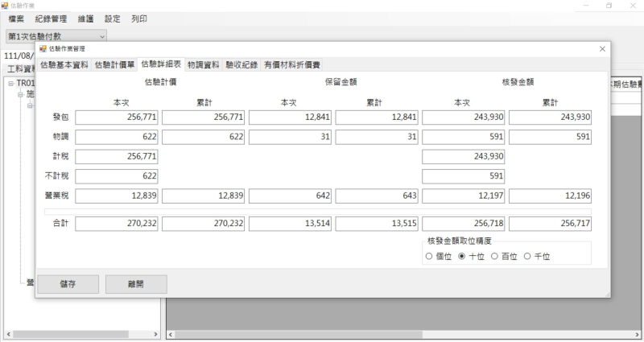Screen dimensions: 644x342
Task: Click 合計 核發金額 本次 field 256,718
Action: tap(464, 224)
